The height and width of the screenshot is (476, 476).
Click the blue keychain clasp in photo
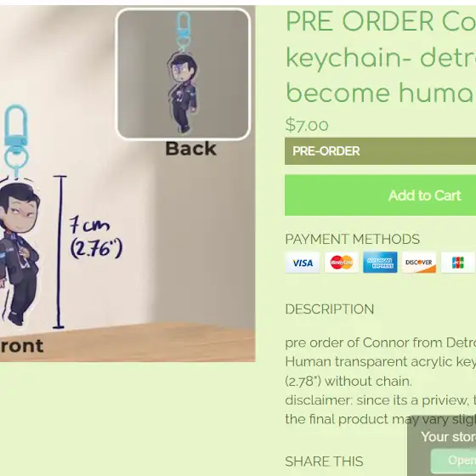click(16, 141)
